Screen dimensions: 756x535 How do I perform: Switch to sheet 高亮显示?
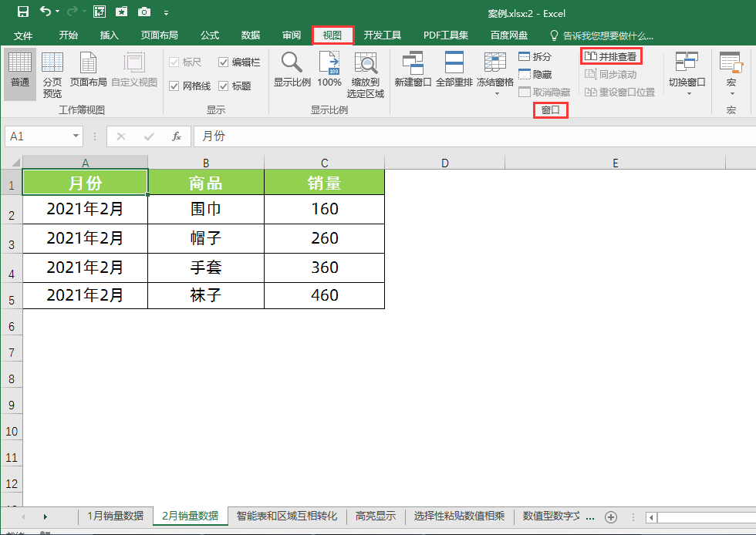tap(376, 516)
